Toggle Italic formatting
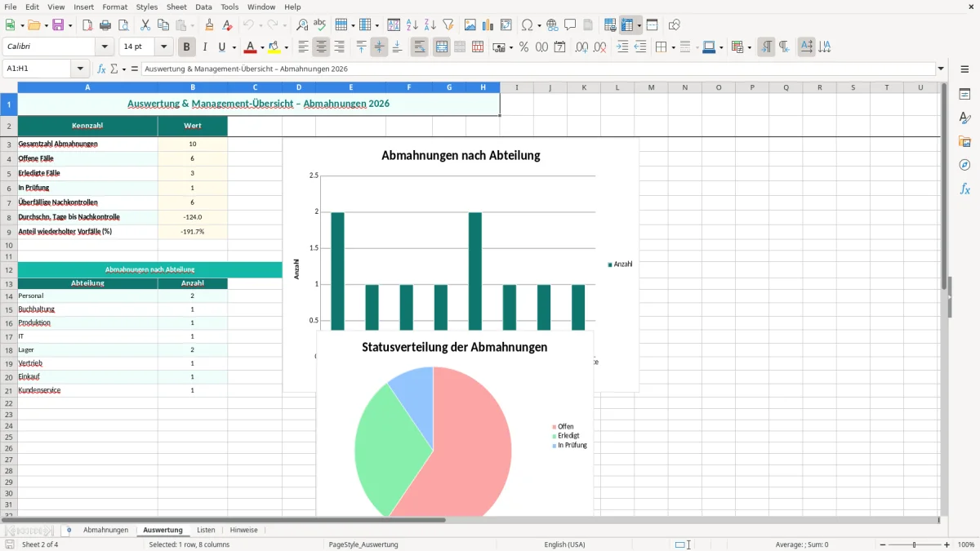980x551 pixels. (205, 47)
